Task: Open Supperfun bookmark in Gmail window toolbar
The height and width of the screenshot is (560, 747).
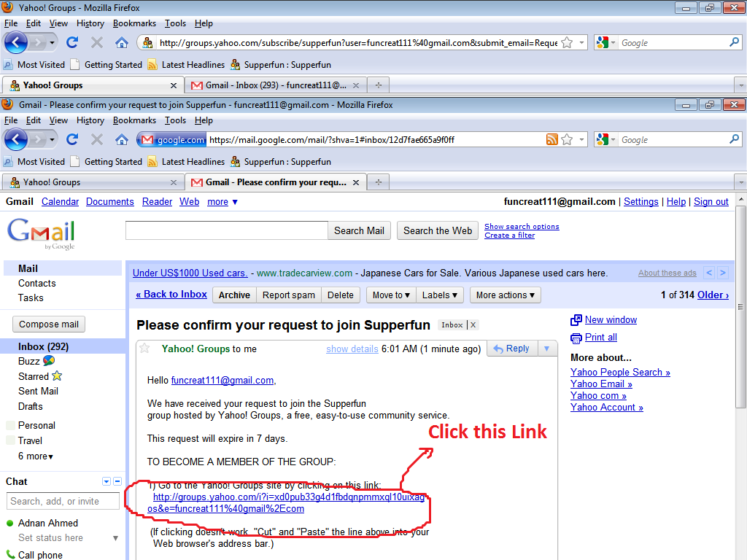Action: click(x=281, y=161)
